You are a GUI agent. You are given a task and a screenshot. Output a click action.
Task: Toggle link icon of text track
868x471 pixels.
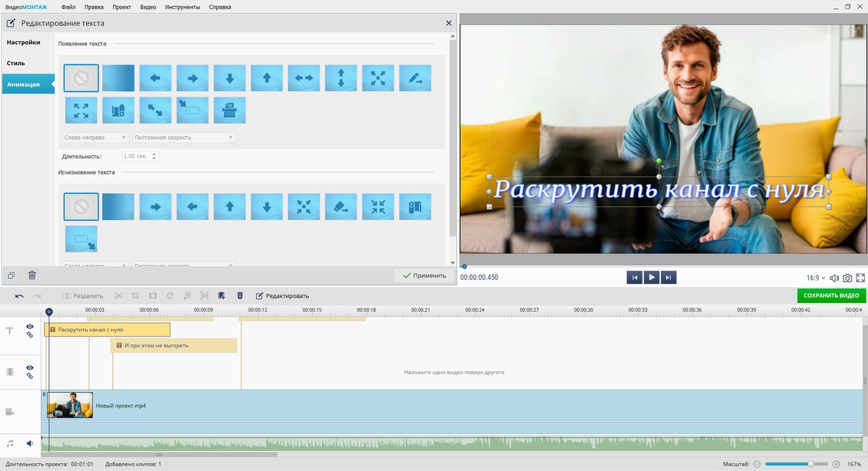click(x=30, y=335)
